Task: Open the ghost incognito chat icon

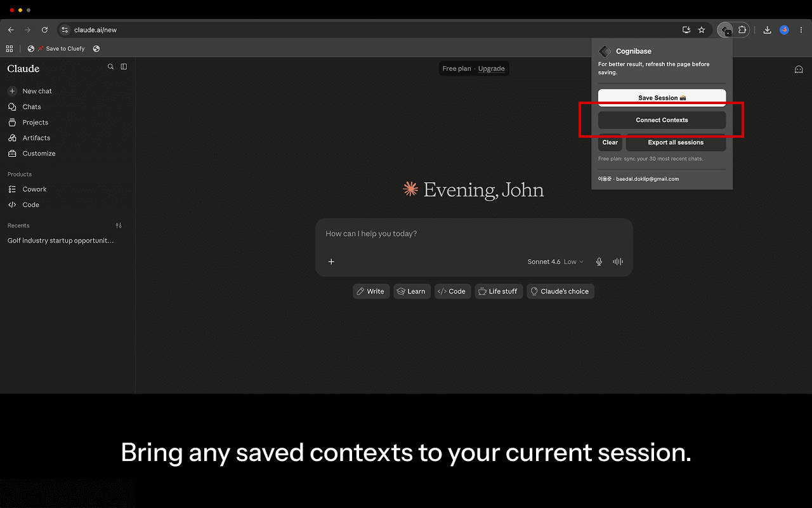Action: pos(799,69)
